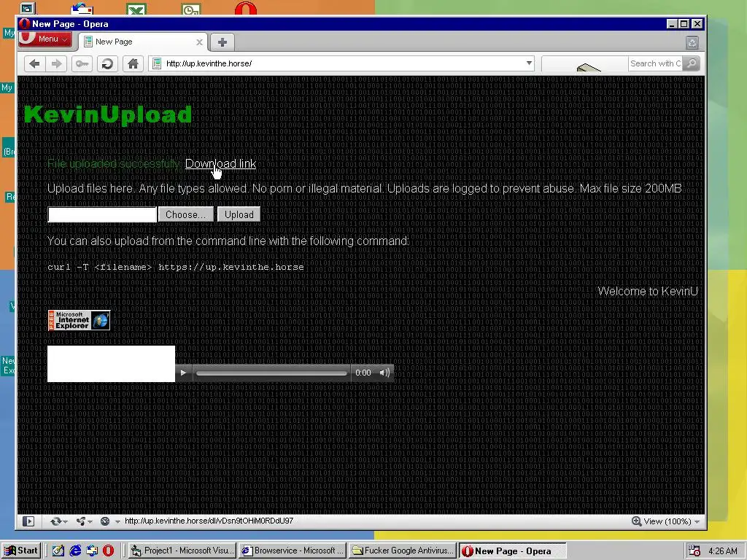Image resolution: width=747 pixels, height=560 pixels.
Task: Open the Opera Turbo status dropdown
Action: (x=110, y=521)
